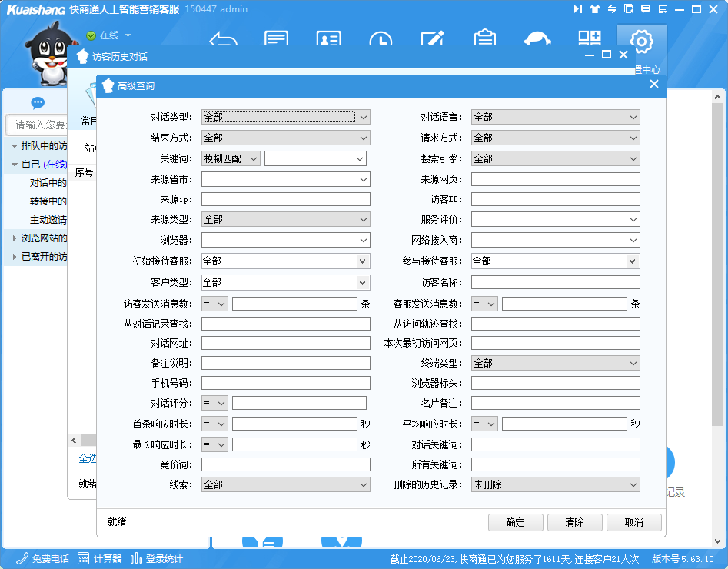Click the 确定 button

click(x=516, y=522)
